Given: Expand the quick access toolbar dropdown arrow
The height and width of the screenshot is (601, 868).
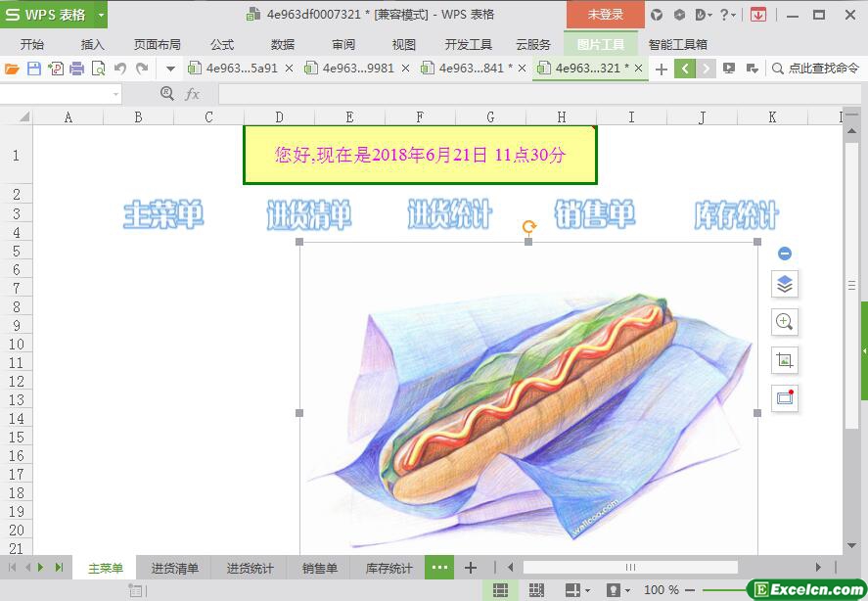Looking at the screenshot, I should [170, 69].
